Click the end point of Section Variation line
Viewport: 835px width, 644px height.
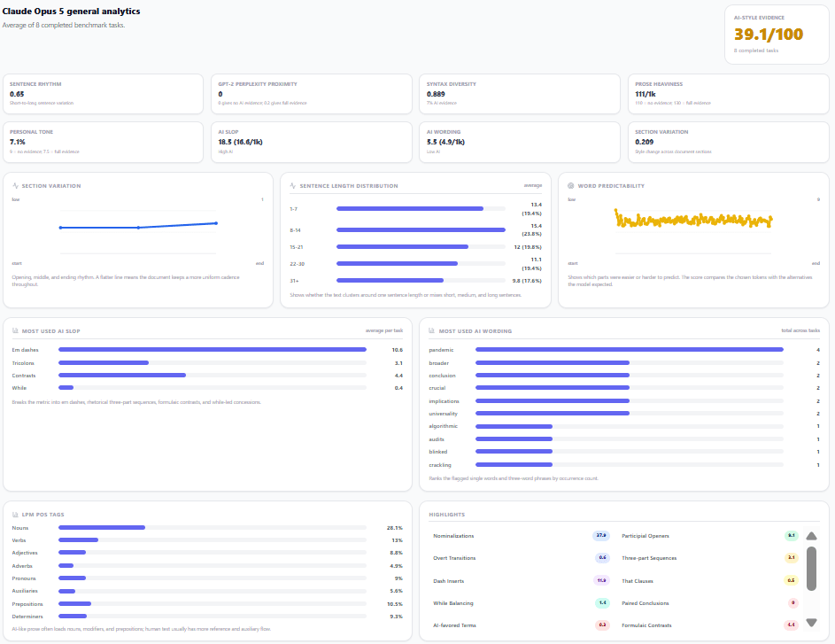coord(216,223)
